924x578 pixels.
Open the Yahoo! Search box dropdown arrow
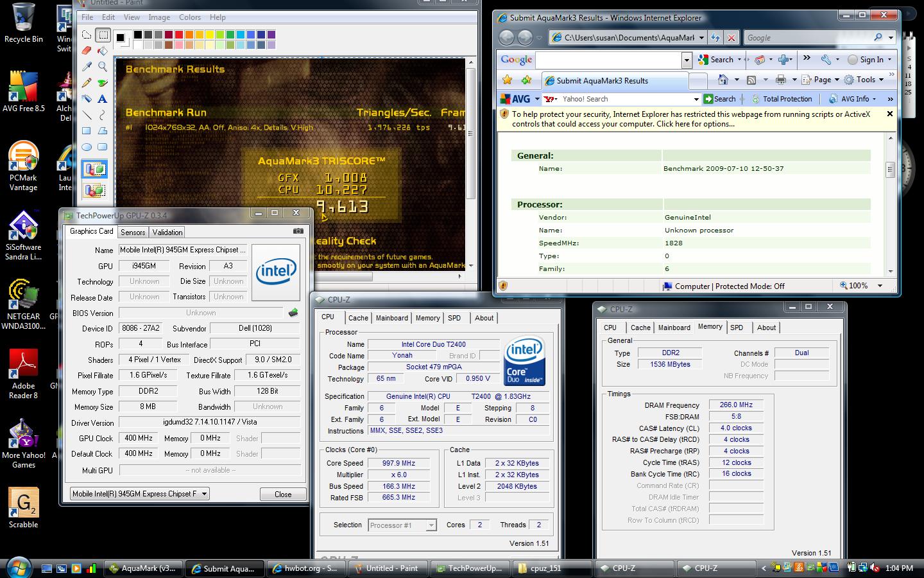696,100
